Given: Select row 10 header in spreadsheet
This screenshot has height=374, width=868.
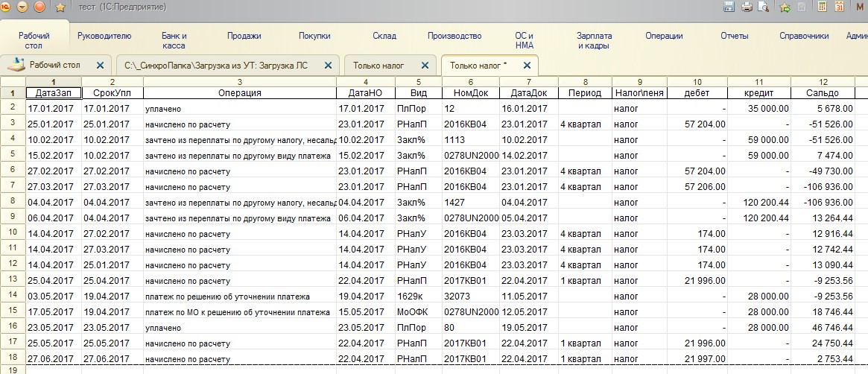Looking at the screenshot, I should 13,233.
